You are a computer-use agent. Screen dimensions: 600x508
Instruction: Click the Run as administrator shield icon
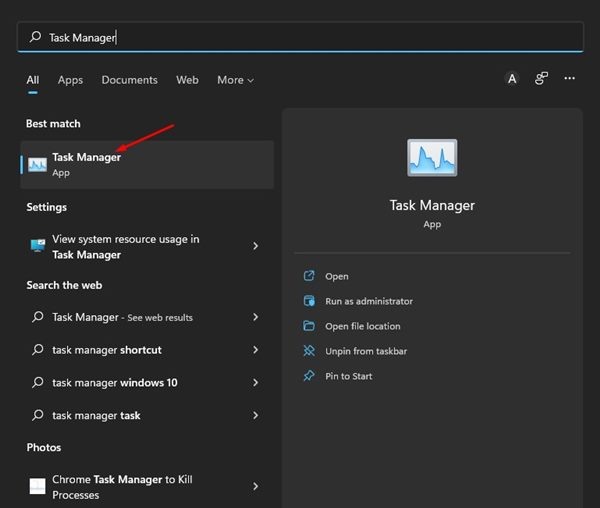tap(309, 301)
